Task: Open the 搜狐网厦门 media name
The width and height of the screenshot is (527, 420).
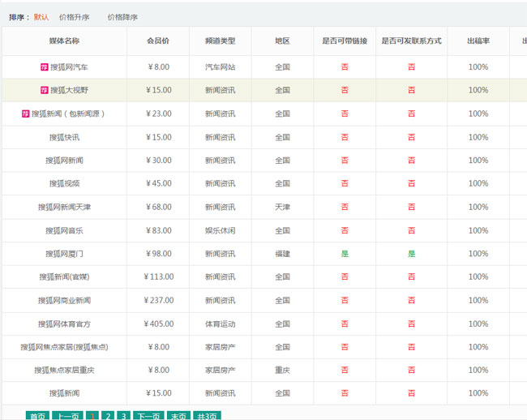Action: point(64,254)
